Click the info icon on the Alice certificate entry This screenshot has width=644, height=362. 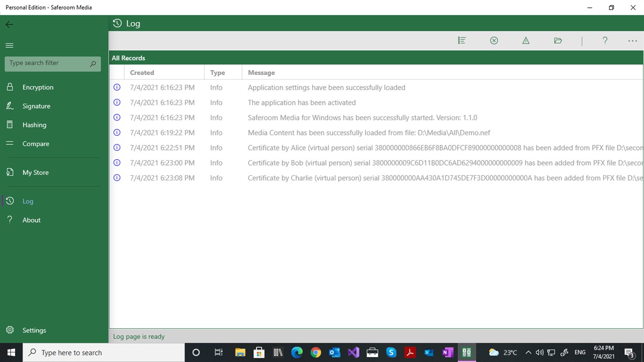pos(116,148)
